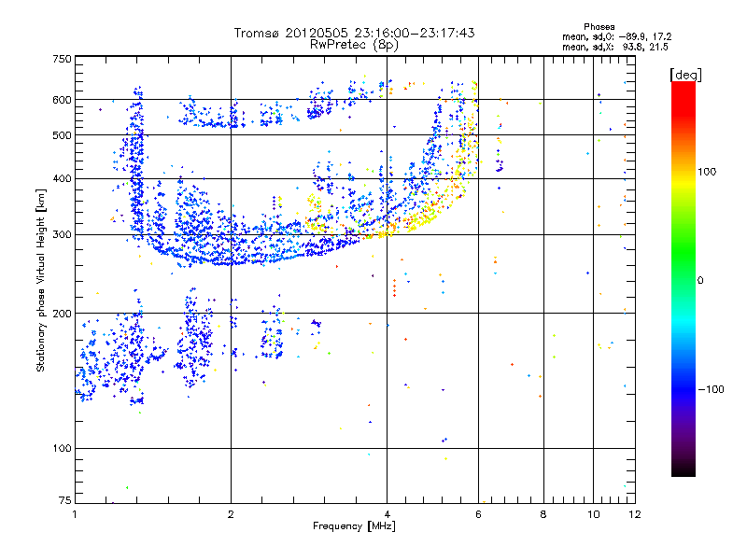This screenshot has height=560, width=747.
Task: Click the 'Frequency [MHz]' axis title
Action: coord(354,526)
